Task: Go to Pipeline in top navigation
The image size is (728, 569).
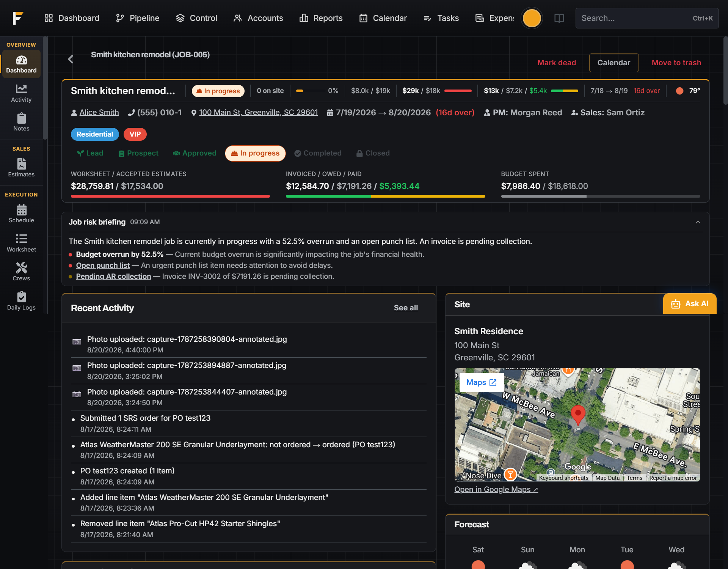Action: (138, 18)
